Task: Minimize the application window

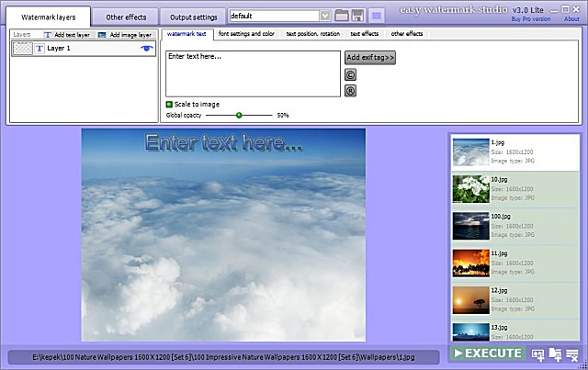Action: [554, 10]
